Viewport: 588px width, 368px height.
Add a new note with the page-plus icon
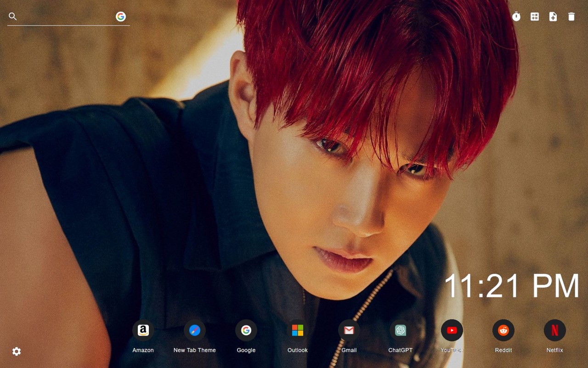553,17
